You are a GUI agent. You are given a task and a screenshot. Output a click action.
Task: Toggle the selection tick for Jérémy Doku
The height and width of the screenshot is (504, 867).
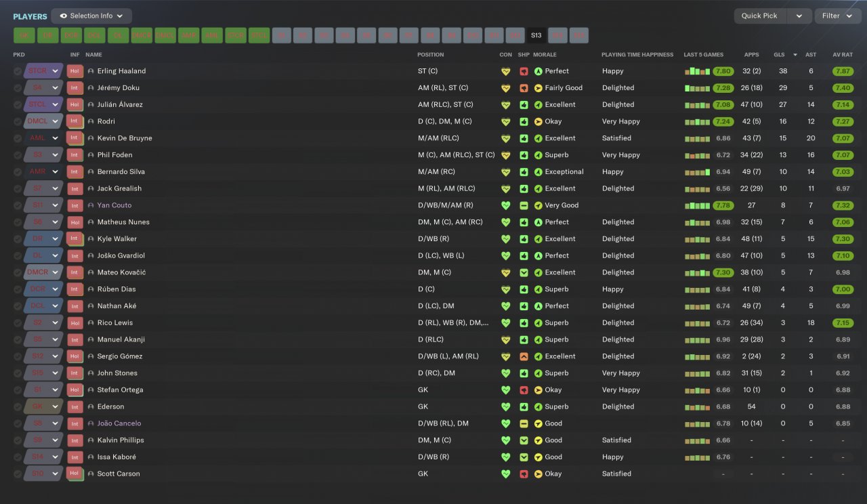17,88
